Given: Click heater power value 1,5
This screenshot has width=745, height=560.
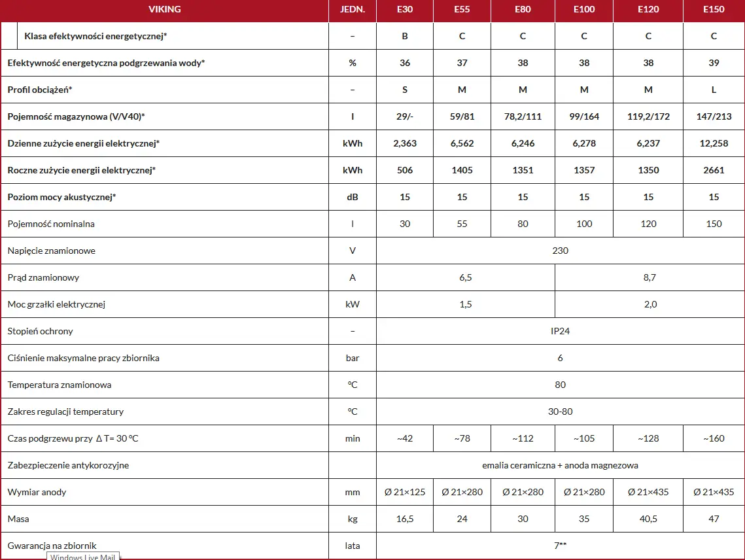Looking at the screenshot, I should coord(466,305).
